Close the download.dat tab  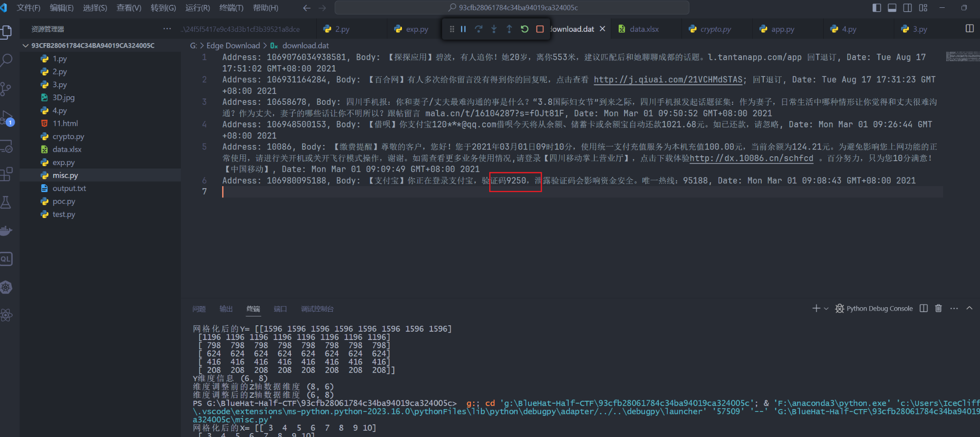tap(603, 29)
